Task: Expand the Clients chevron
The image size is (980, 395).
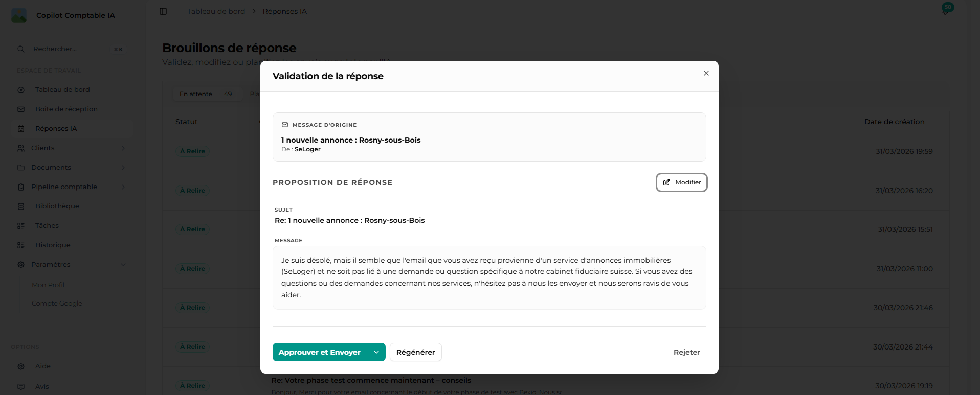Action: pos(123,148)
